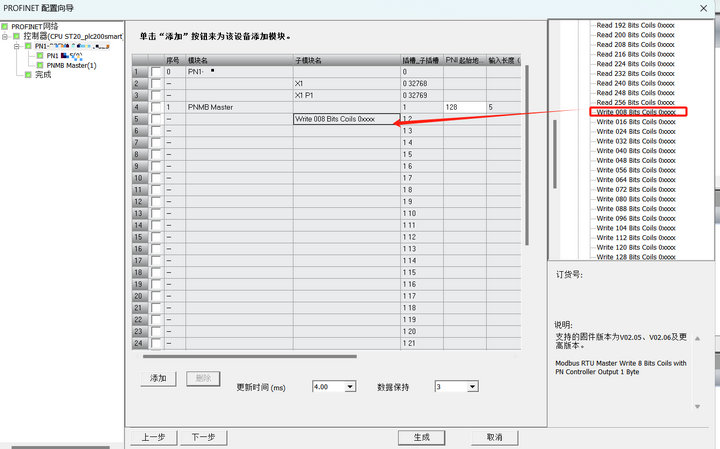Select Write 064 Bits Coils 0xxxx item
The image size is (720, 449).
(x=636, y=180)
